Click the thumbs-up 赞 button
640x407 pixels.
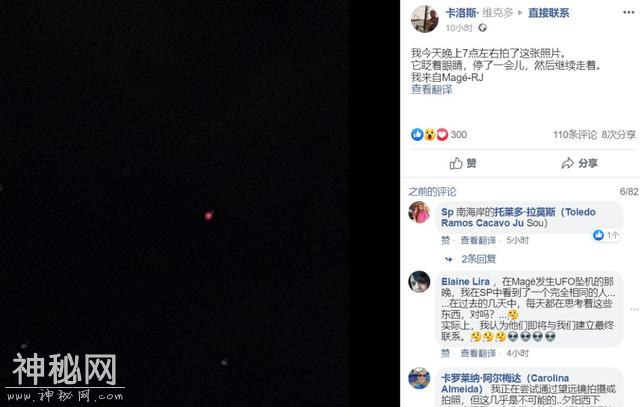[463, 163]
